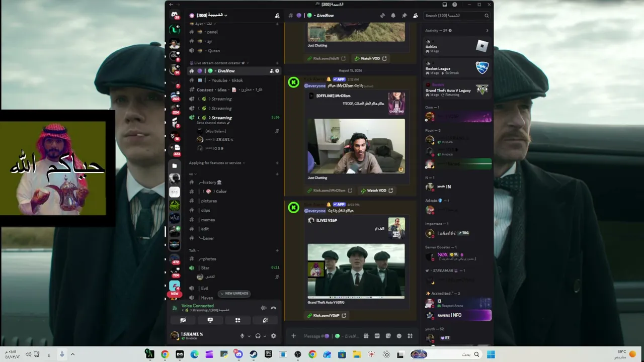Click the @everyone mention in iMrD7om message
This screenshot has width=644, height=362.
(315, 86)
